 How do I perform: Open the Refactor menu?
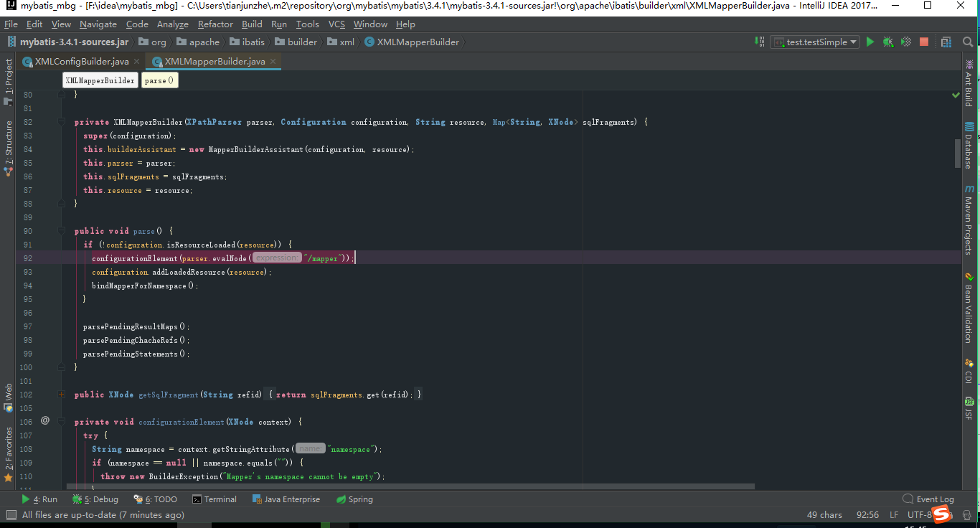point(215,24)
